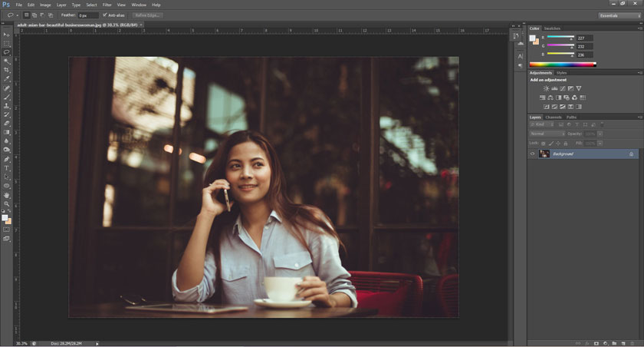Select the Horizontal Type tool
The width and height of the screenshot is (644, 347).
coord(7,168)
